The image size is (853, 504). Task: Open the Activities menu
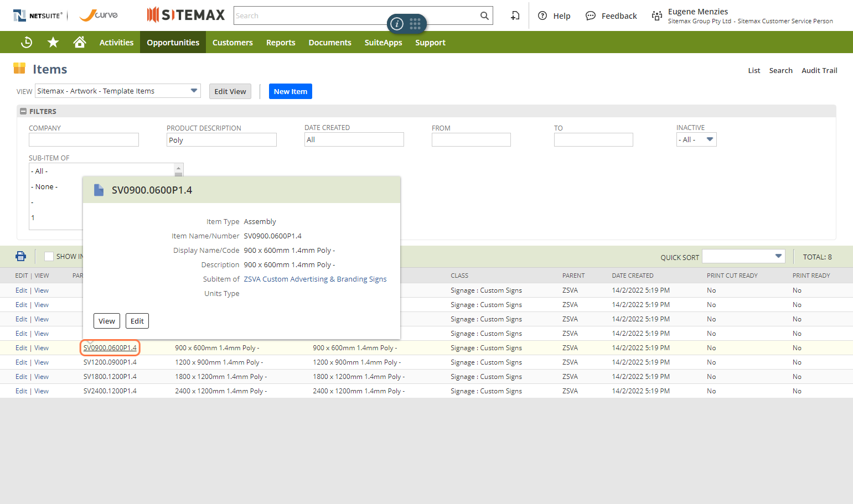coord(116,43)
